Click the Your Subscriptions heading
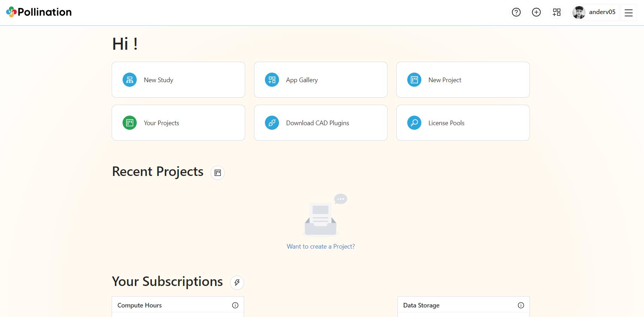Viewport: 644px width, 317px height. pos(167,282)
